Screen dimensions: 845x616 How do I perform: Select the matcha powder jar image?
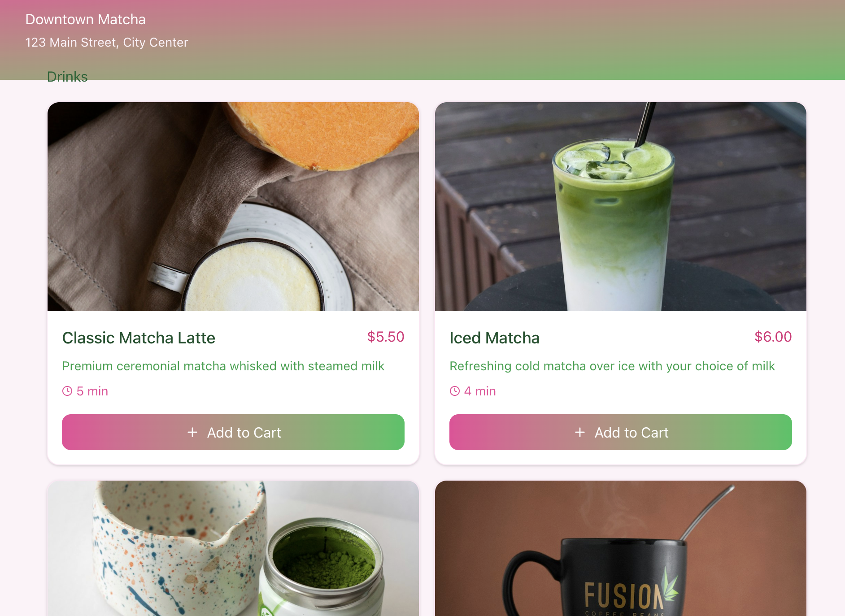233,548
